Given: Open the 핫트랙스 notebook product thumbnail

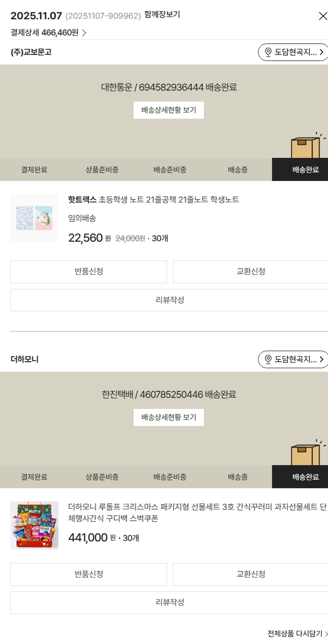Looking at the screenshot, I should point(34,218).
